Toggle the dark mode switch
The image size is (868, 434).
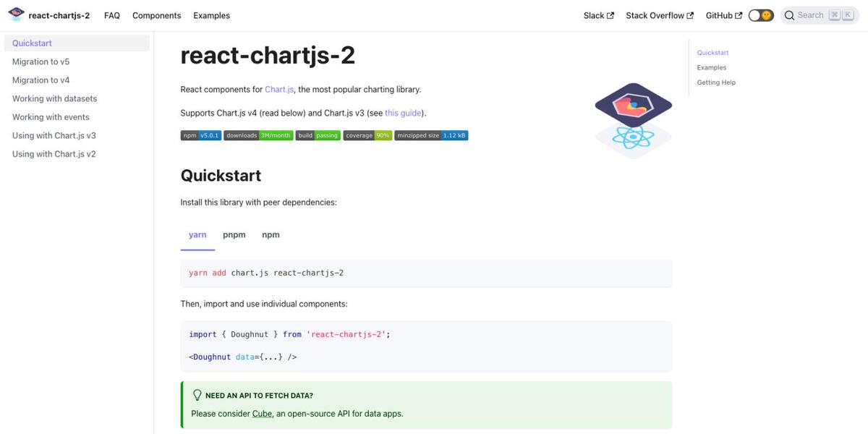(x=760, y=14)
